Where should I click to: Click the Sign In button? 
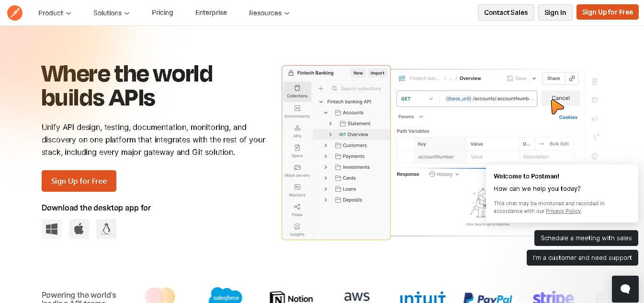coord(555,12)
